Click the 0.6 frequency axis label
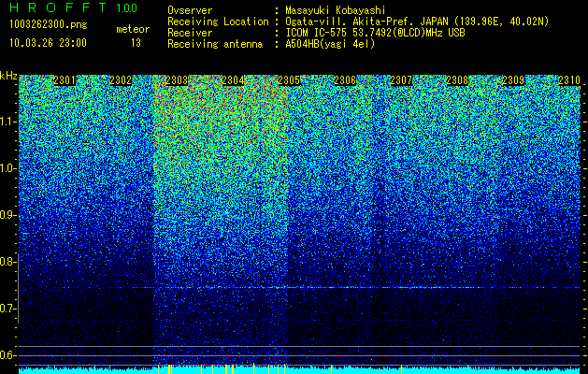 (x=7, y=355)
